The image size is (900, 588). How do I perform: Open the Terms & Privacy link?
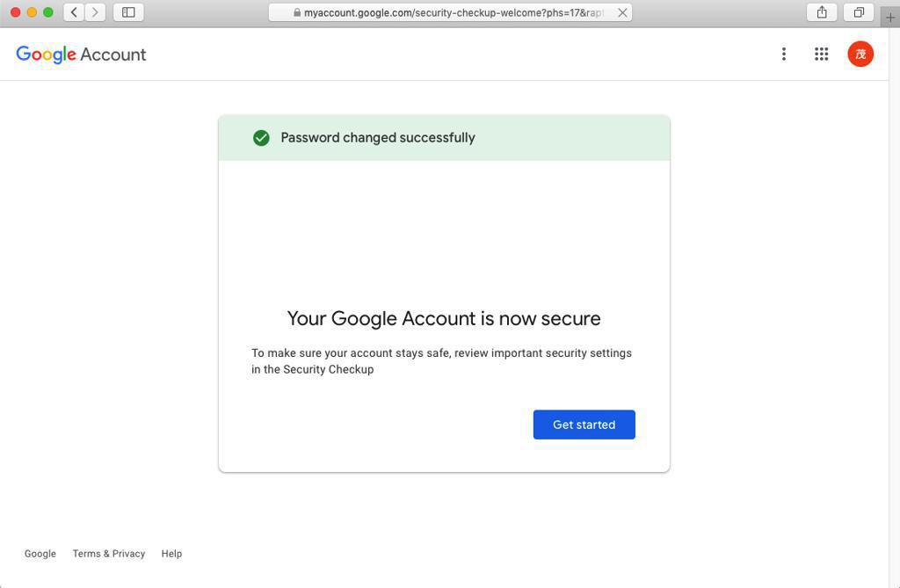[x=109, y=554]
